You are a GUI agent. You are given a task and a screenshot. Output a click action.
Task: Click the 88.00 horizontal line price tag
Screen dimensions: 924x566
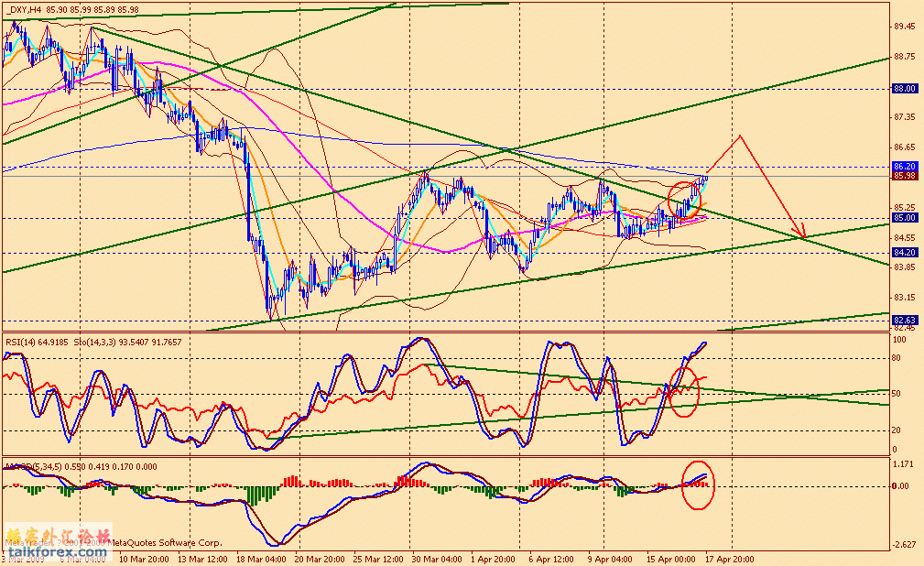click(905, 89)
